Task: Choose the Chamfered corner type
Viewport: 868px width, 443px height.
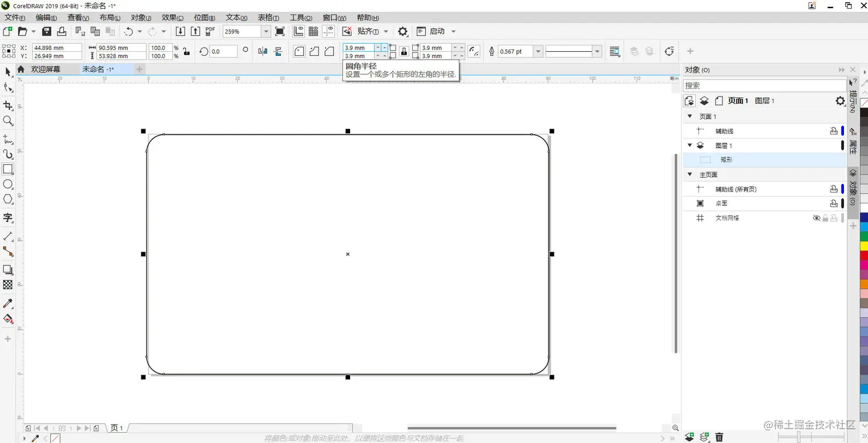Action: [329, 52]
